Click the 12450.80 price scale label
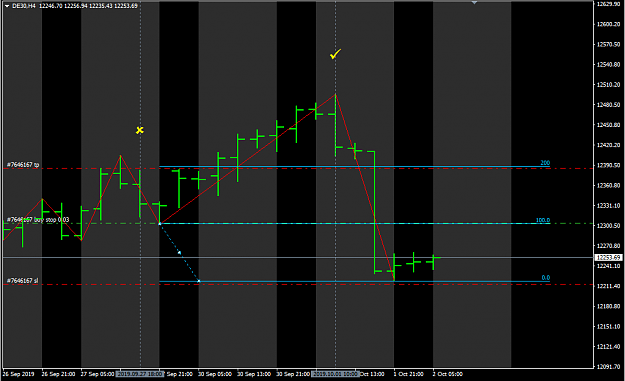Screen dimensions: 625x381 coord(608,125)
